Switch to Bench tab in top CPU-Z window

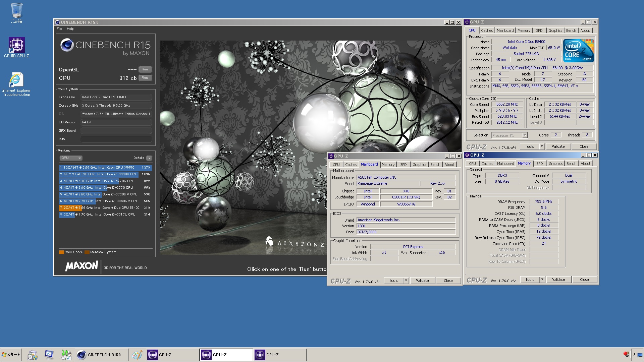[571, 31]
